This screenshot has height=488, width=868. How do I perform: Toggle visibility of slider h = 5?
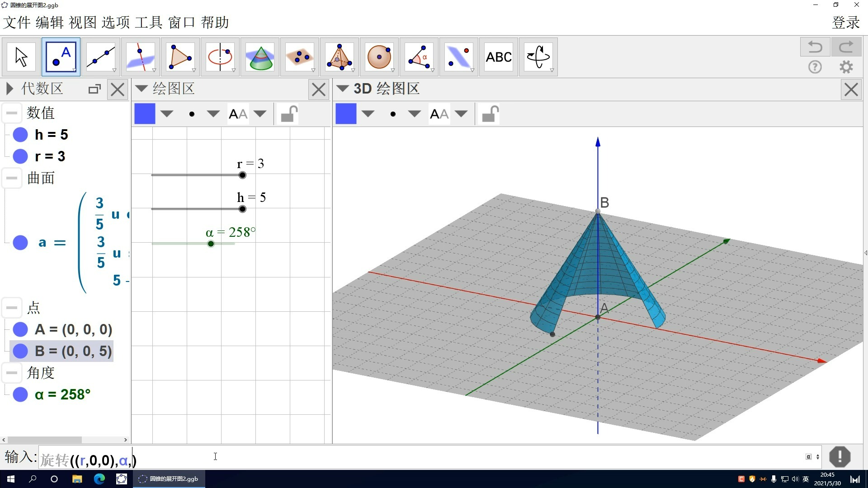pyautogui.click(x=20, y=135)
